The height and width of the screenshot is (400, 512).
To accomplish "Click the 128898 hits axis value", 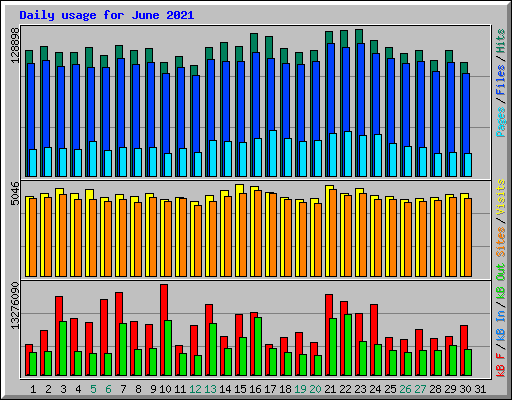I will (x=15, y=45).
